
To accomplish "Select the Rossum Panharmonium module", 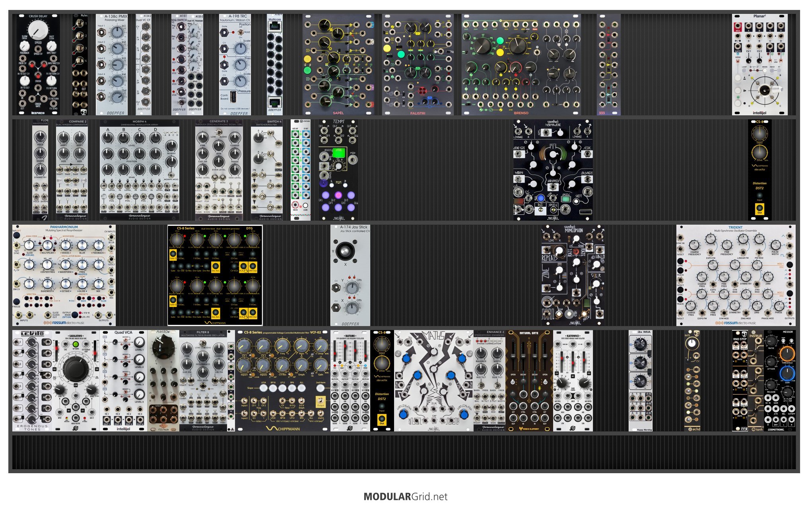I will (x=64, y=275).
